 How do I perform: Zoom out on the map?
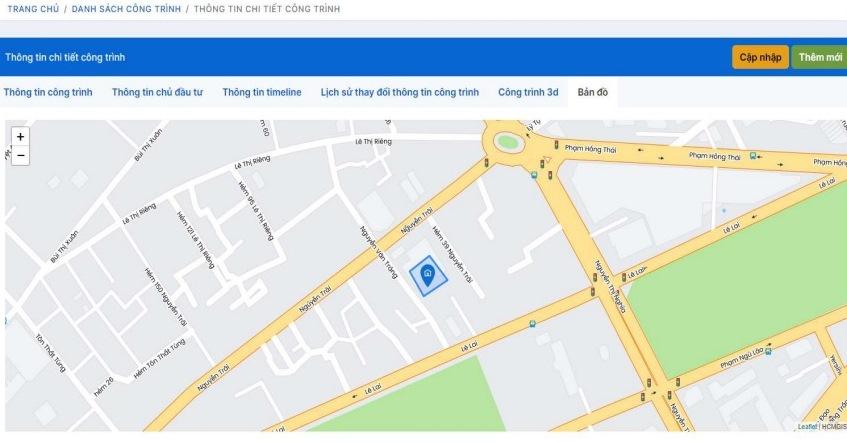click(20, 155)
